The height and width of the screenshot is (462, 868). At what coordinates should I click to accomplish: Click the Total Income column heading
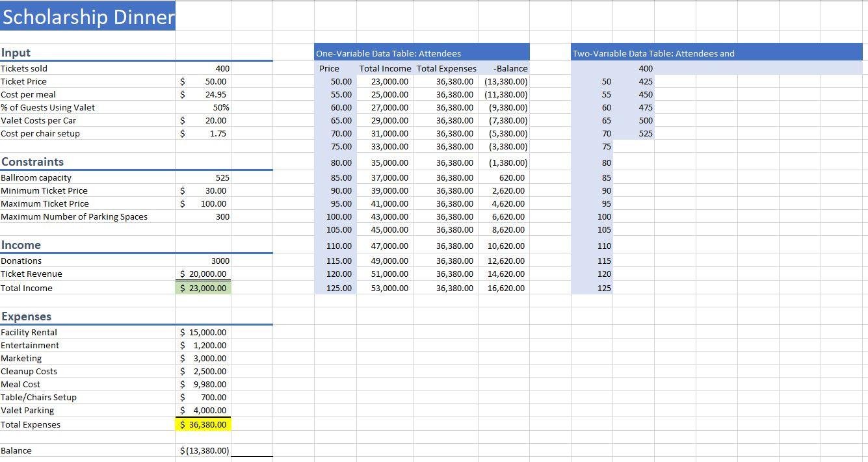pyautogui.click(x=385, y=68)
